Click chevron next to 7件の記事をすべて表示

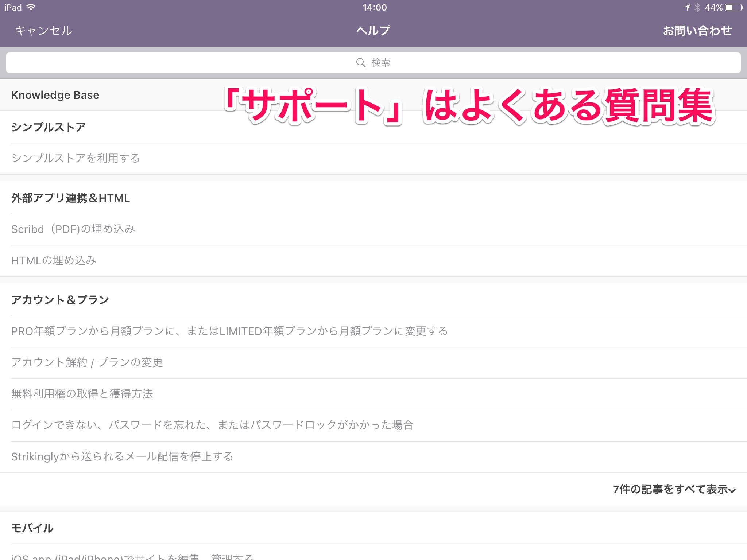(x=732, y=490)
